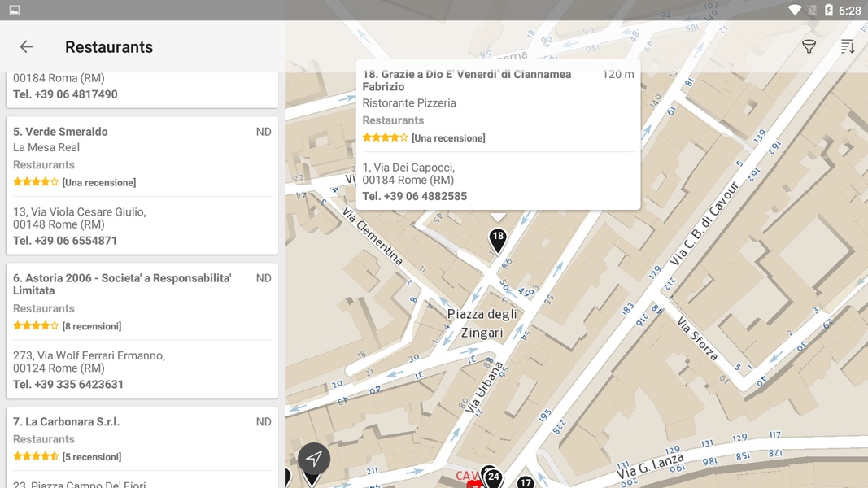Select map pin number 18
The height and width of the screenshot is (488, 868).
click(498, 242)
